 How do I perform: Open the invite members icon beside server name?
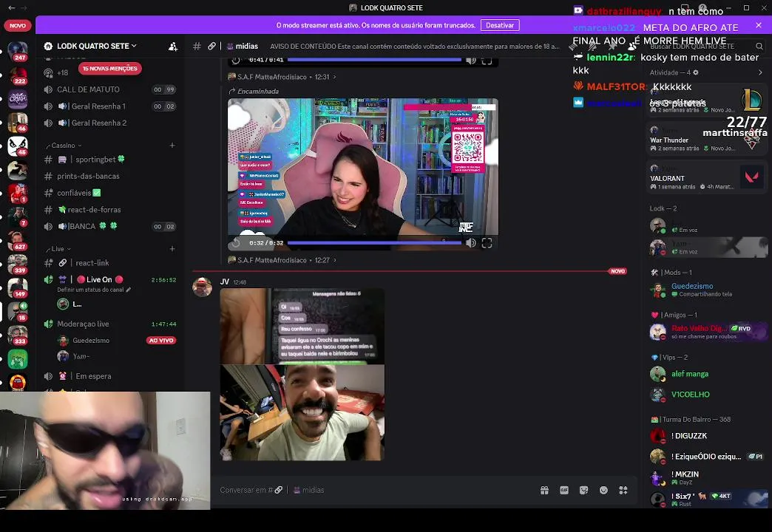click(173, 47)
